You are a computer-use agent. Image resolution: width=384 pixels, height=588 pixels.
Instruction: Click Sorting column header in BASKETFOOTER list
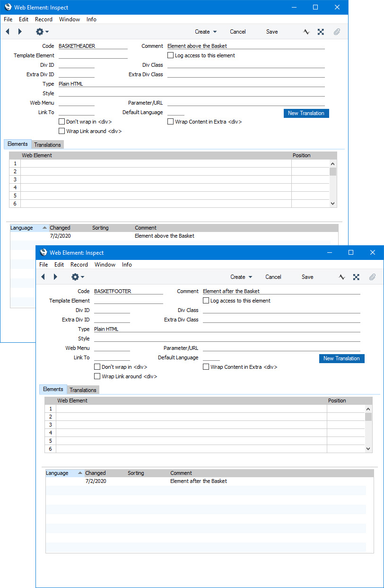tap(136, 473)
